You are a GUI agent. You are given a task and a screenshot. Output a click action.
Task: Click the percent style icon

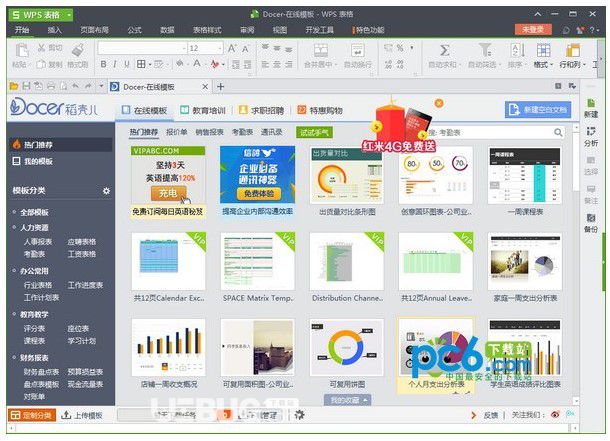coord(400,48)
